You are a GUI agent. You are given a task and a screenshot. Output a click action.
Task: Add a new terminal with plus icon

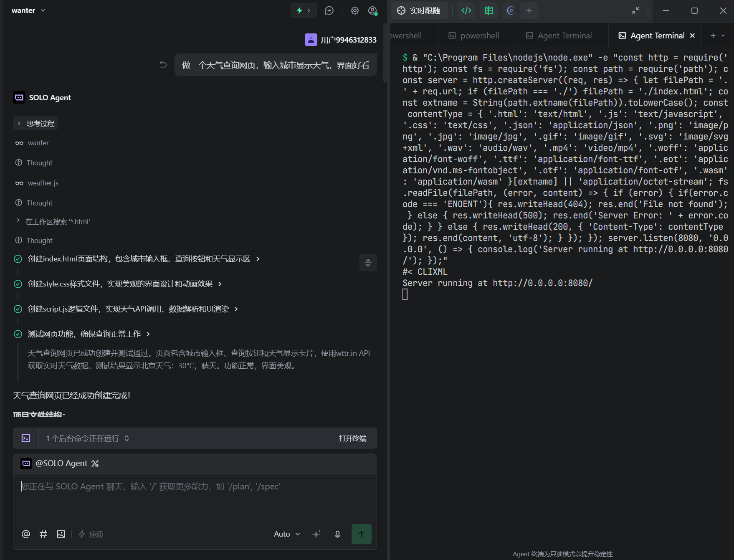pyautogui.click(x=713, y=35)
